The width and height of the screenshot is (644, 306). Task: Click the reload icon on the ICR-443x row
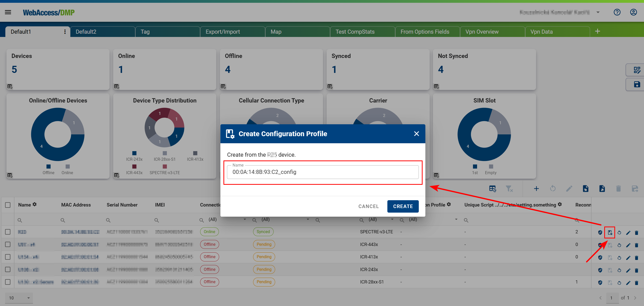pos(619,244)
